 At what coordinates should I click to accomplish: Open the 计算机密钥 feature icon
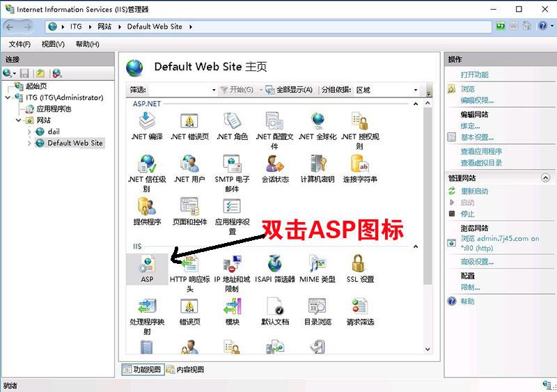click(x=317, y=164)
